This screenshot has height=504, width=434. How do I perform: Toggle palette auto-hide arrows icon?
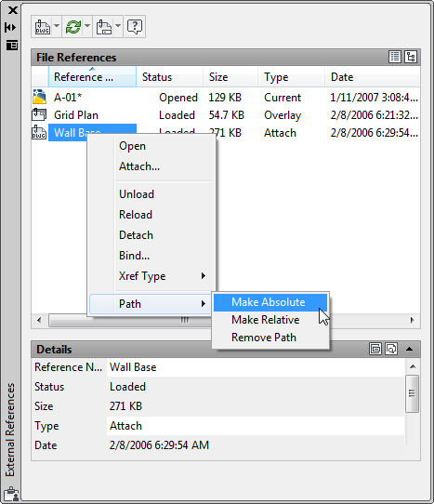tap(10, 27)
